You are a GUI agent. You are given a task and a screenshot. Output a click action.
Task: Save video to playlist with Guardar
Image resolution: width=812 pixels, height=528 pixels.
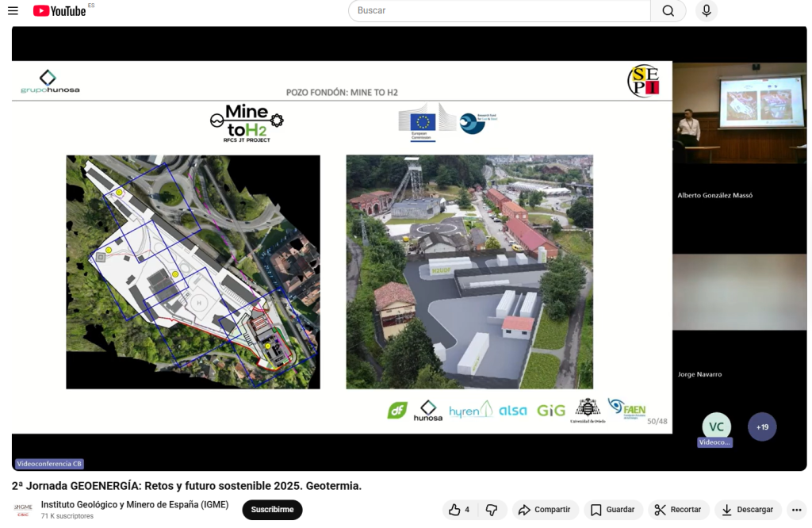[x=612, y=510]
